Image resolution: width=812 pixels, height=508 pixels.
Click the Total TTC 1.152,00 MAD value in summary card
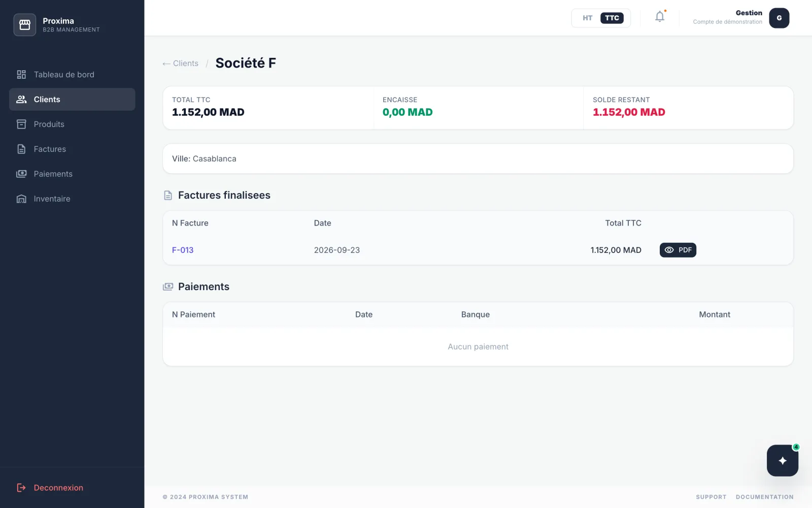208,112
